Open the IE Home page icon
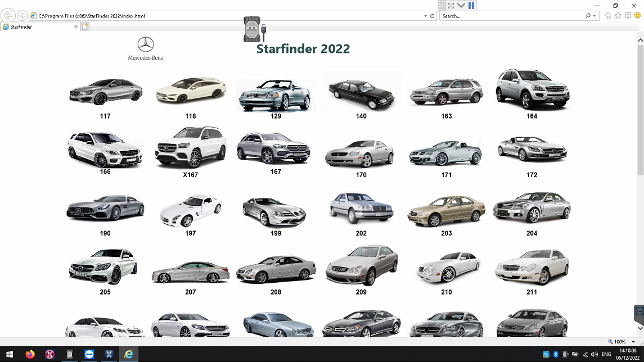Image resolution: width=644 pixels, height=362 pixels. 608,16
